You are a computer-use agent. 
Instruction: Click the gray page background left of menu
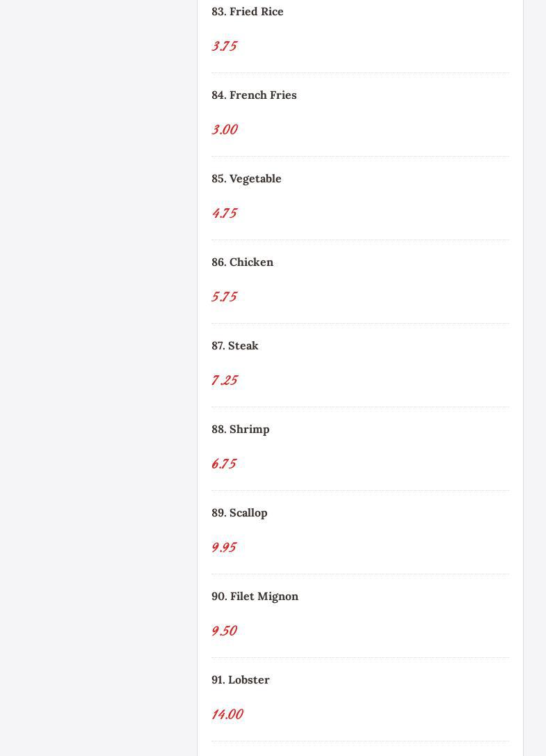tap(97, 376)
